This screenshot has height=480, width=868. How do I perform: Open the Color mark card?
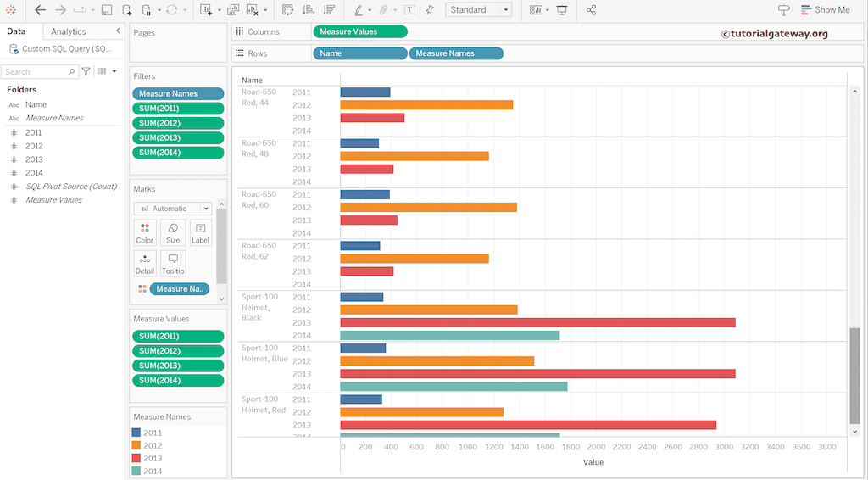(x=145, y=233)
